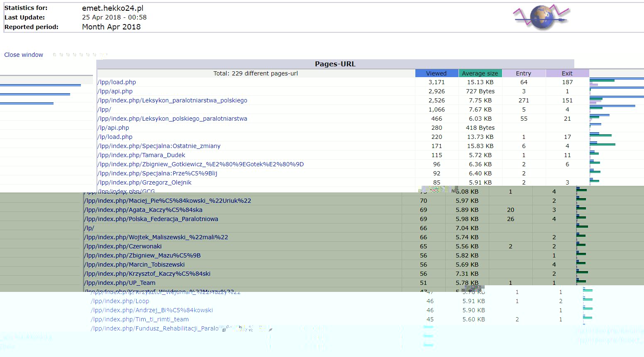644x357 pixels.
Task: Click the Exit column header
Action: tap(567, 73)
